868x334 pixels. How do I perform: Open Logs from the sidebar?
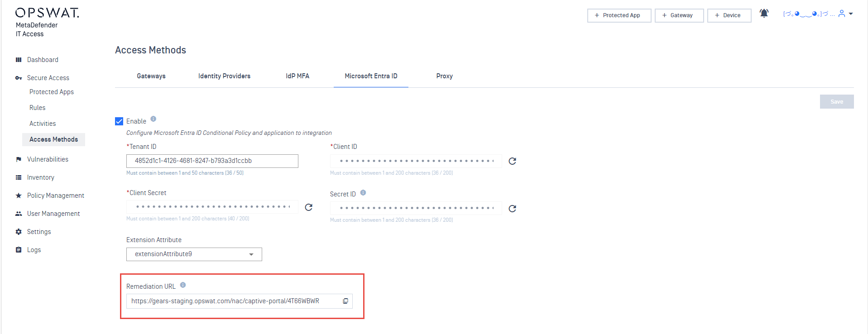pos(34,250)
